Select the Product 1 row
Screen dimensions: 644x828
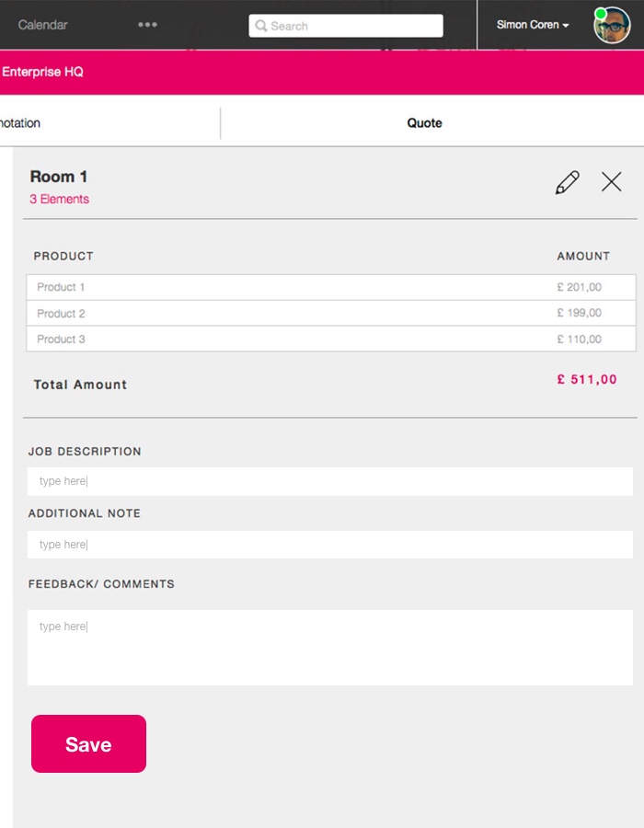tap(330, 287)
